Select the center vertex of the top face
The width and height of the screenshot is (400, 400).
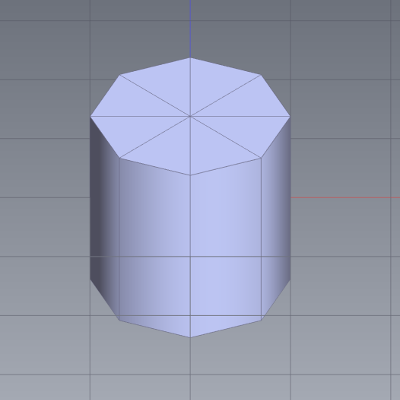(190, 116)
